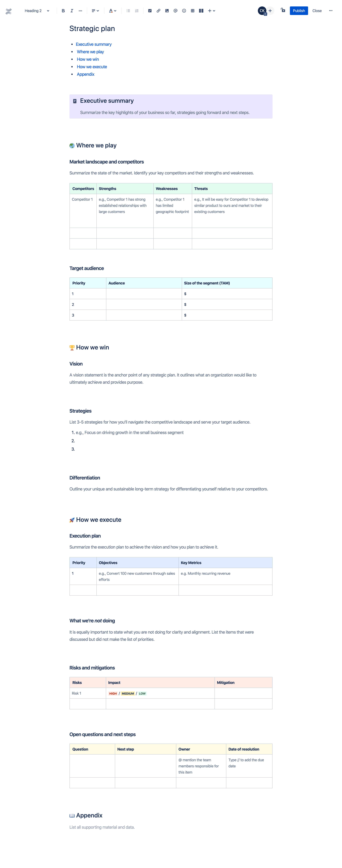This screenshot has width=342, height=868.
Task: Click the Where we play link
Action: pos(90,52)
